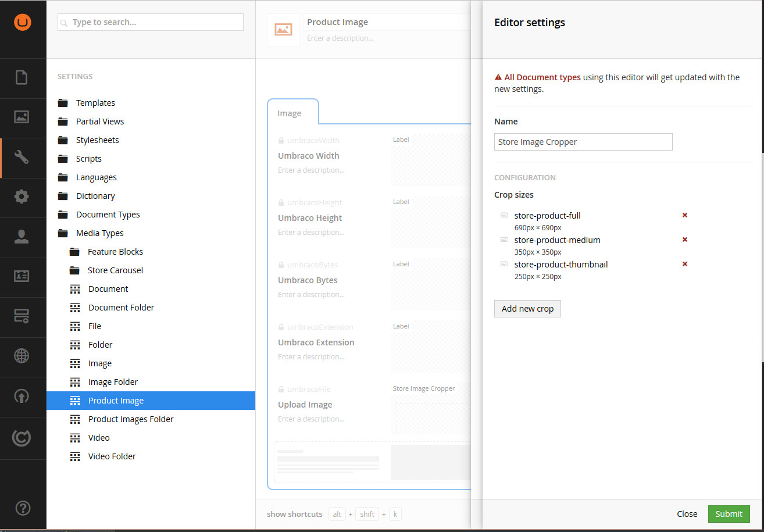Screen dimensions: 764x532
Task: Open the Deploy up-arrow icon
Action: (23, 396)
